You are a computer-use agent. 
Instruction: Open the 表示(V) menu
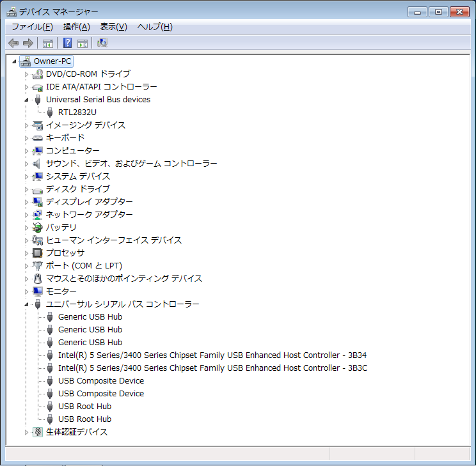pyautogui.click(x=113, y=27)
